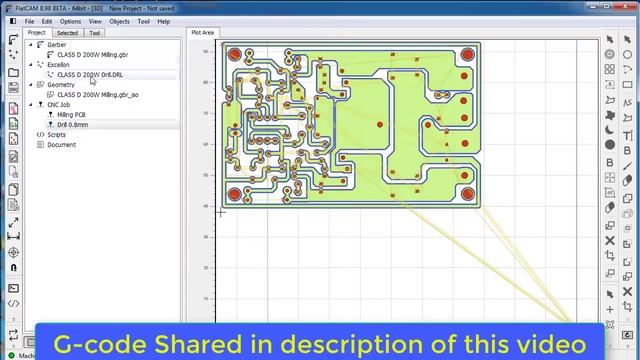Click the Scripts tree item

(x=56, y=135)
